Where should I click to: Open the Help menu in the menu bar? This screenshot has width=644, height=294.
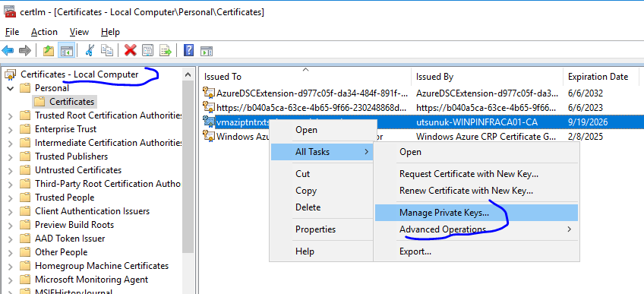110,32
